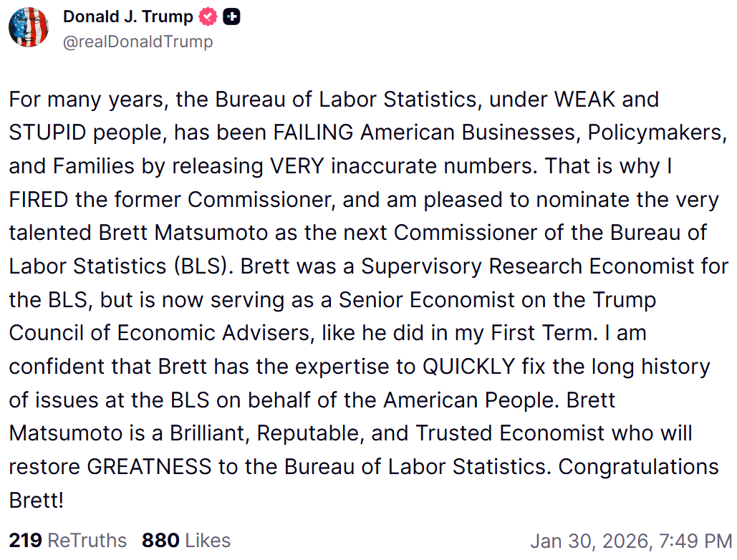Click the word GREATNESS in the post
This screenshot has width=737, height=560.
tap(150, 467)
